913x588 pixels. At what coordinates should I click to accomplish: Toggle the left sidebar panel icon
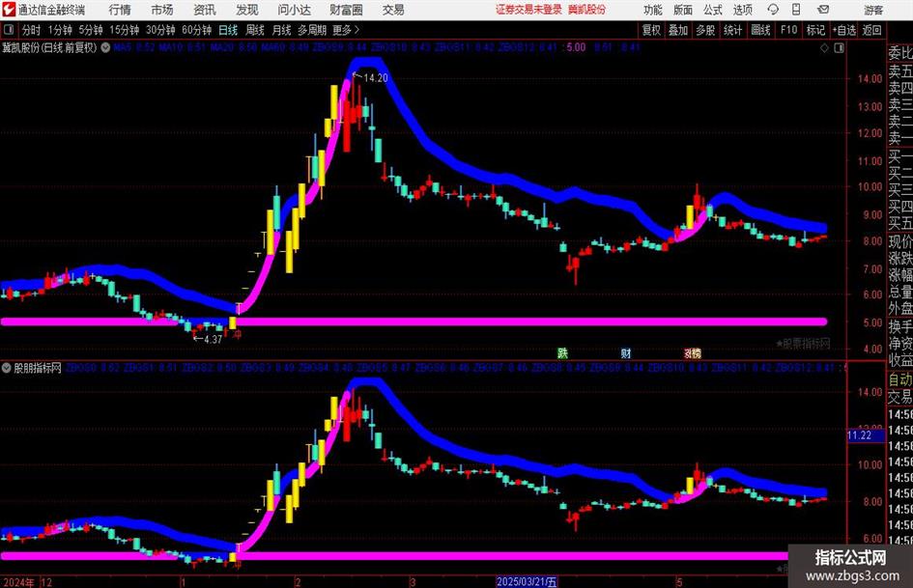click(8, 30)
